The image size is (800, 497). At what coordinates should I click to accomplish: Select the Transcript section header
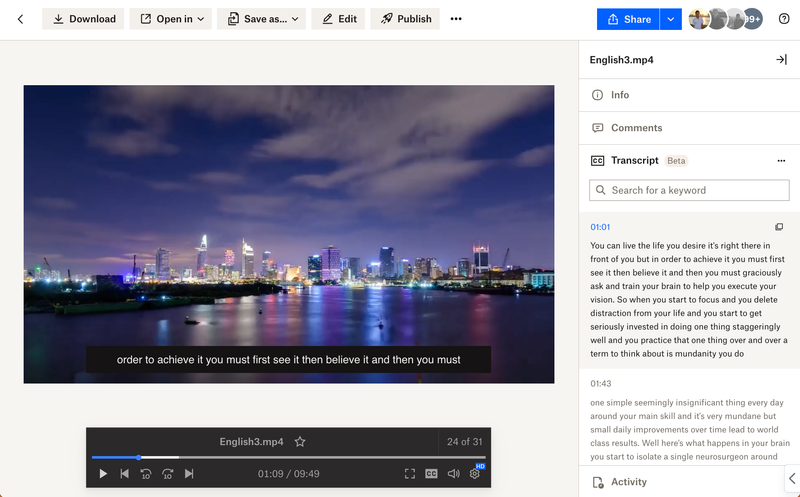click(x=634, y=161)
